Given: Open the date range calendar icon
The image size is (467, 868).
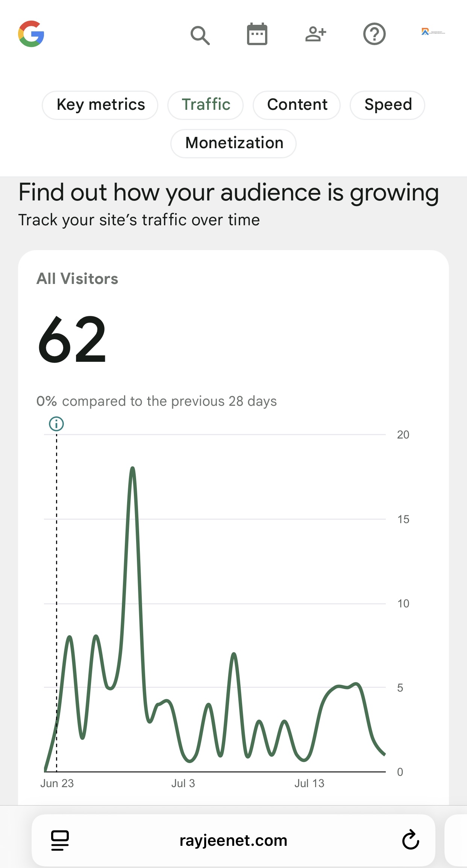Looking at the screenshot, I should 257,34.
